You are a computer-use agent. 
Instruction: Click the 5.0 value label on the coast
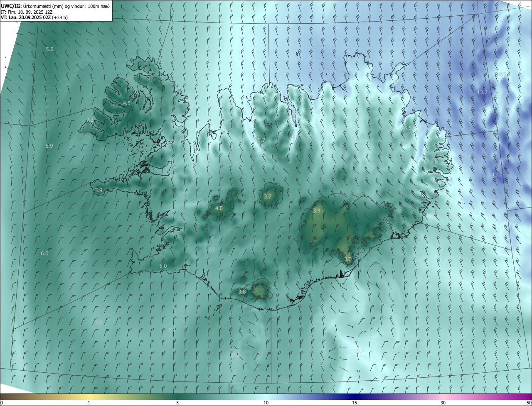(x=163, y=266)
